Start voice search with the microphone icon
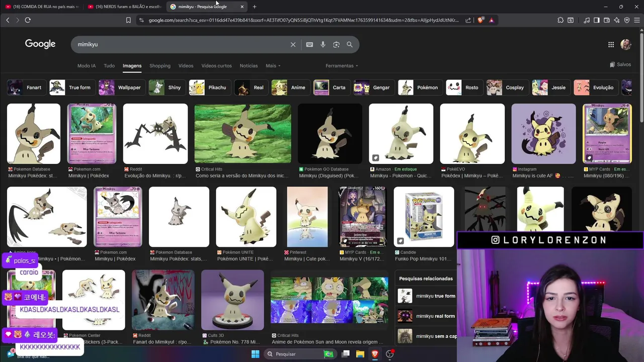The image size is (644, 362). [323, 44]
